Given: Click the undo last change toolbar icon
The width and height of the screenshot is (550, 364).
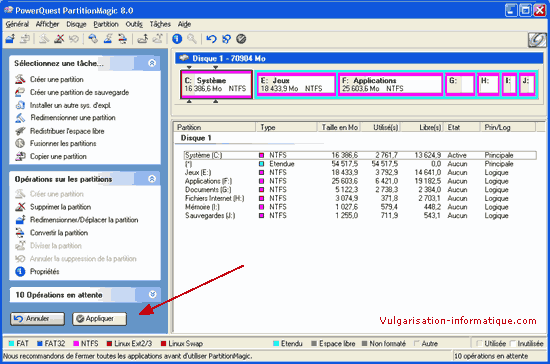Looking at the screenshot, I should coord(211,39).
